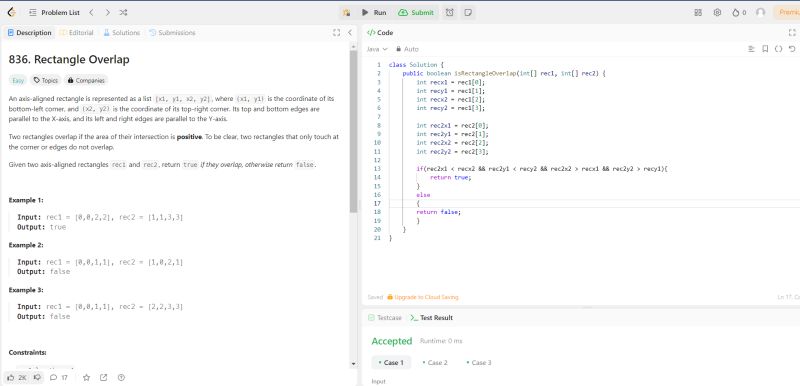The image size is (800, 386).
Task: Pick a random problem with shuffle icon
Action: (x=123, y=12)
